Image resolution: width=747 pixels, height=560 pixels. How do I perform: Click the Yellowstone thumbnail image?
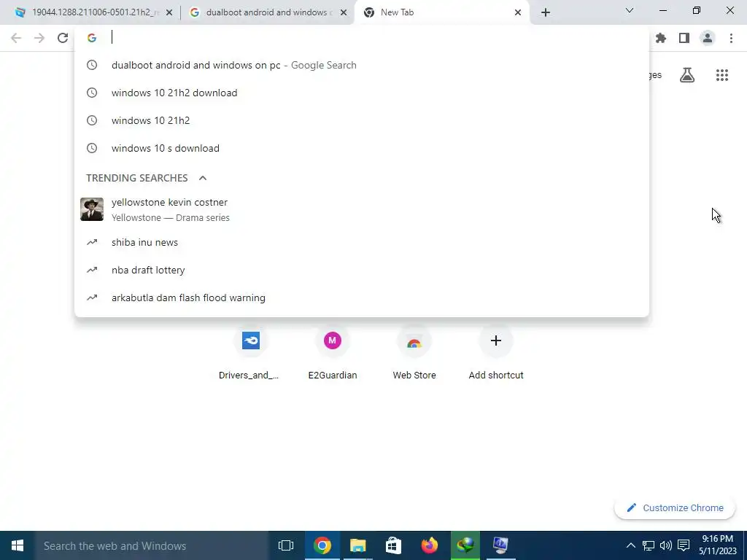pos(92,209)
